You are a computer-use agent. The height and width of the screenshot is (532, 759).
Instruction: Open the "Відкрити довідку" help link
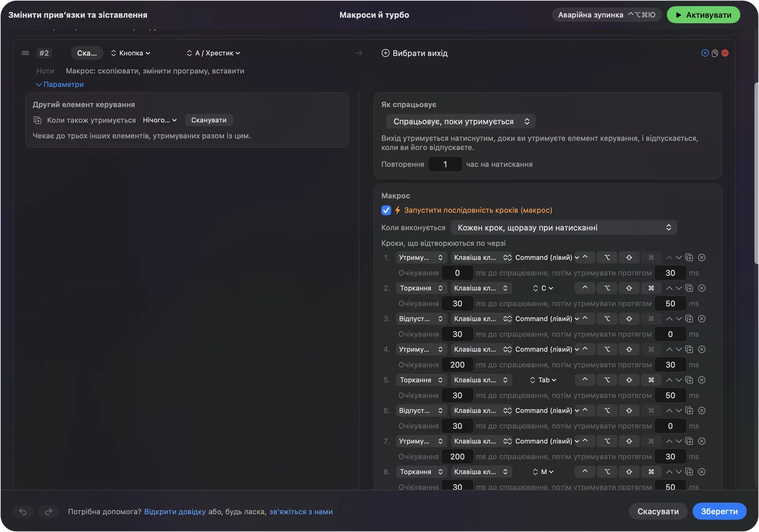[x=175, y=512]
